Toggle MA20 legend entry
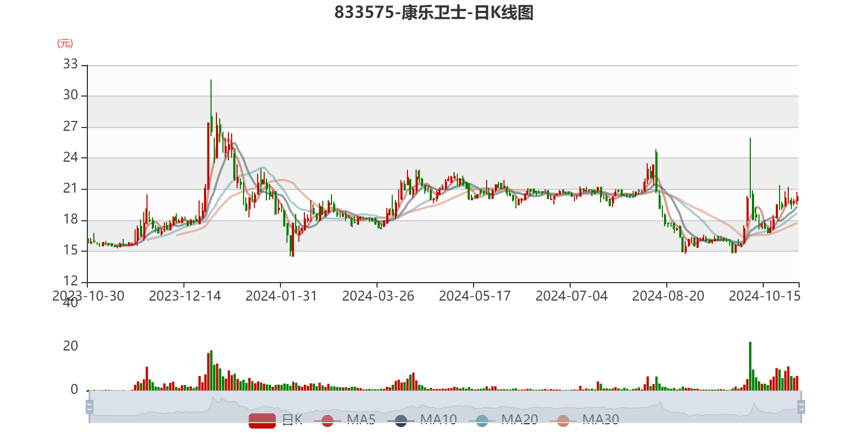 [503, 420]
